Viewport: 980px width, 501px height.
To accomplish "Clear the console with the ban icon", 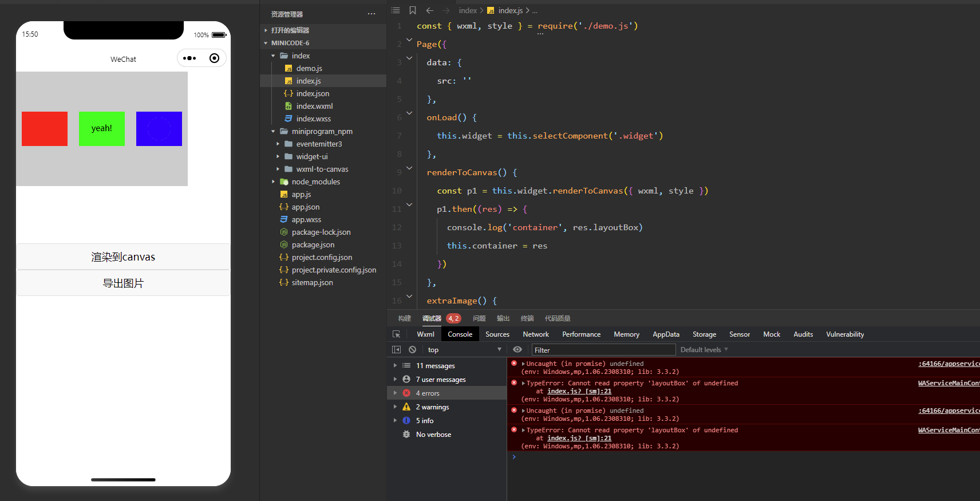I will click(412, 350).
